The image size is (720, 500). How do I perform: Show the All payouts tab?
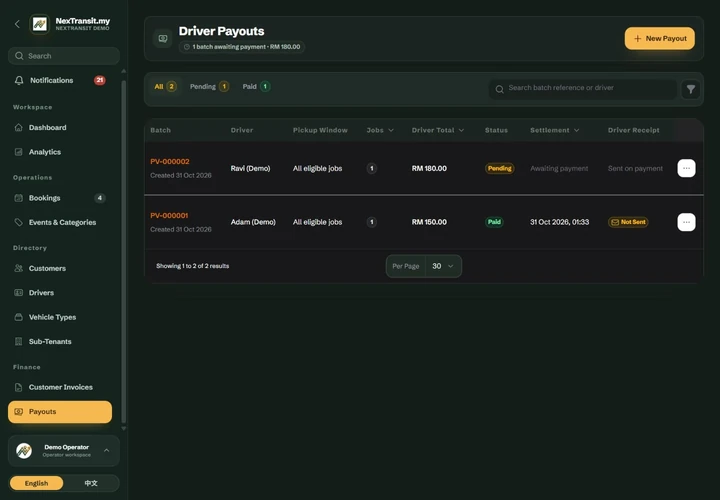165,86
